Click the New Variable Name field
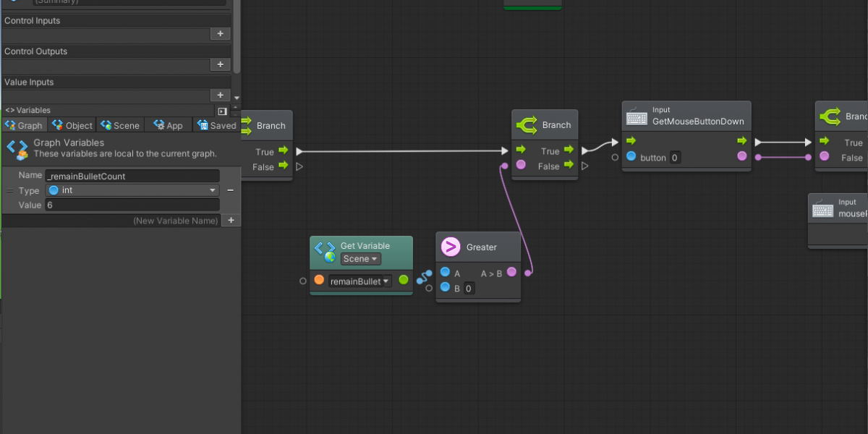 [x=116, y=221]
